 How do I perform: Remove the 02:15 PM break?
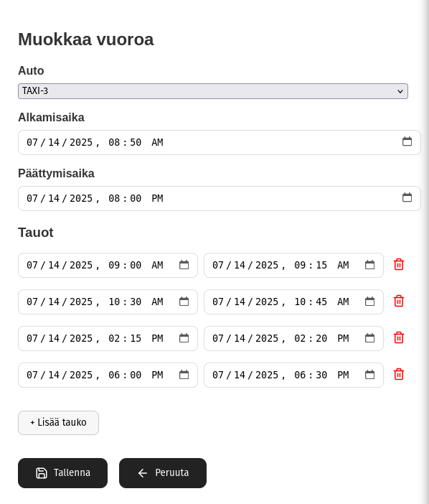[x=398, y=338]
